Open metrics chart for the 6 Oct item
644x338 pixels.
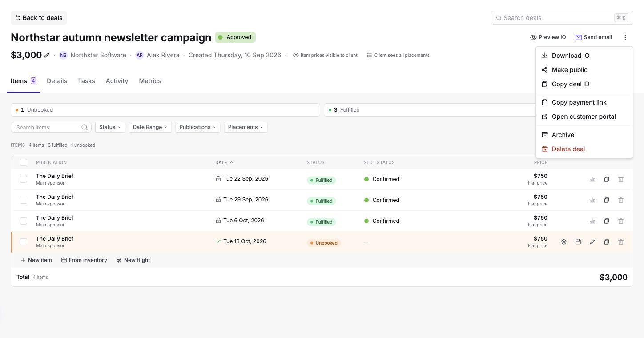click(x=592, y=221)
